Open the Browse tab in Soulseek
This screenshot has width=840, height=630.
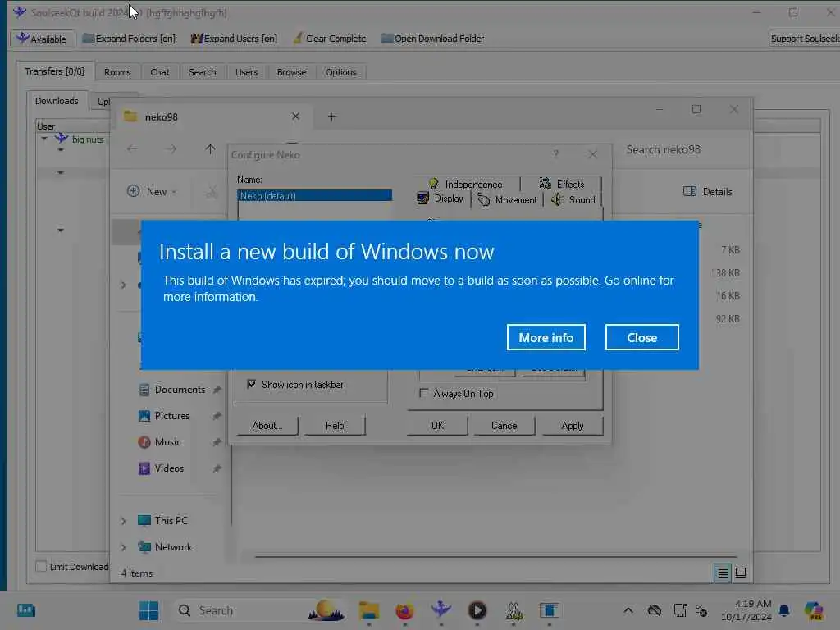pyautogui.click(x=291, y=72)
